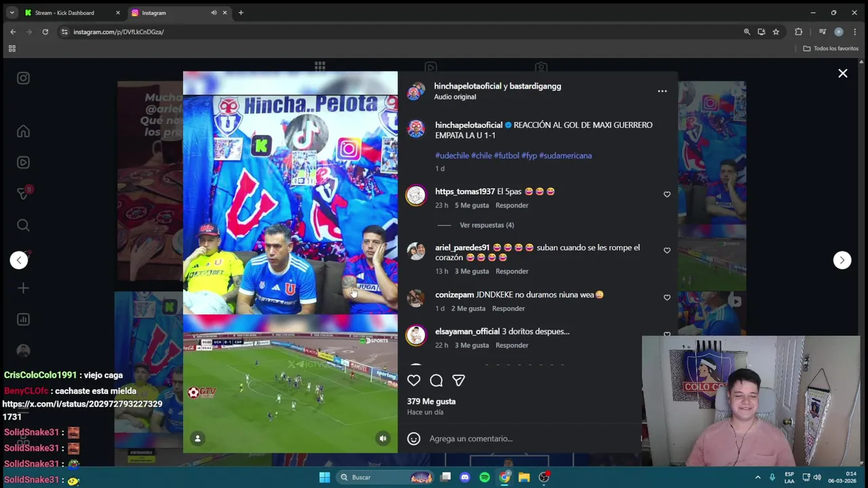Share the post via paper plane icon
868x488 pixels.
(458, 381)
